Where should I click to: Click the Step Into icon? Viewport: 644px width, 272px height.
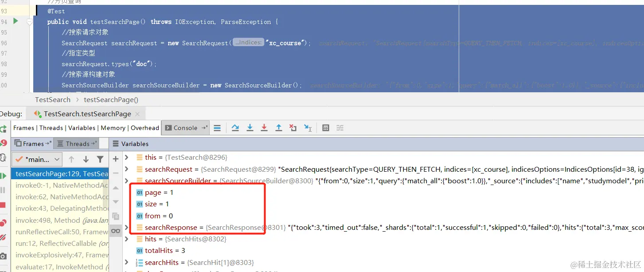[x=250, y=128]
